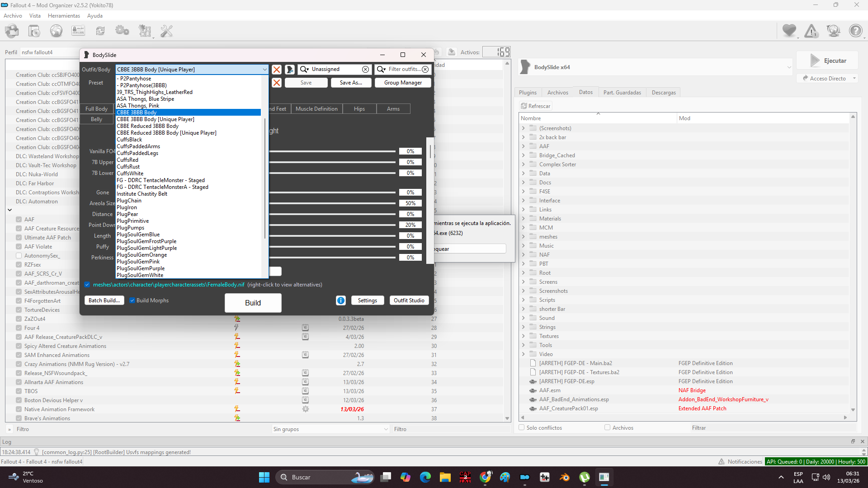Expand the Scripts folder
Image resolution: width=868 pixels, height=488 pixels.
pyautogui.click(x=524, y=300)
